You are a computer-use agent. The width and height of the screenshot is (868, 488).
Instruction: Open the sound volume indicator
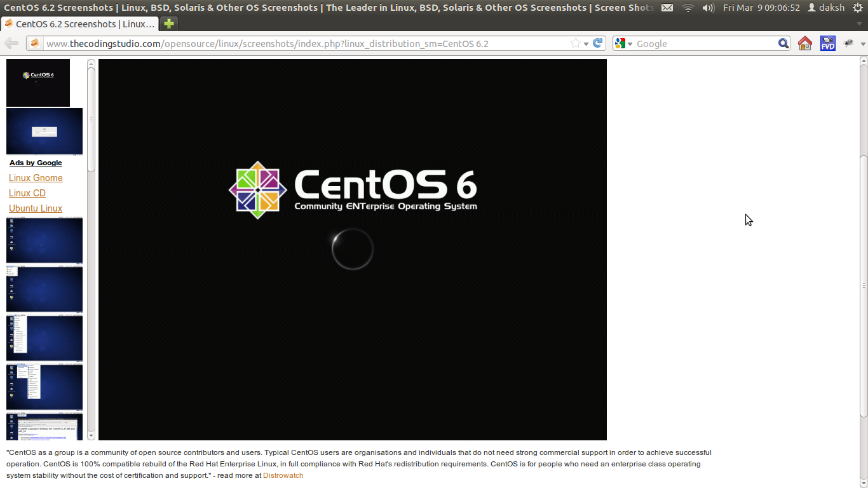click(708, 8)
